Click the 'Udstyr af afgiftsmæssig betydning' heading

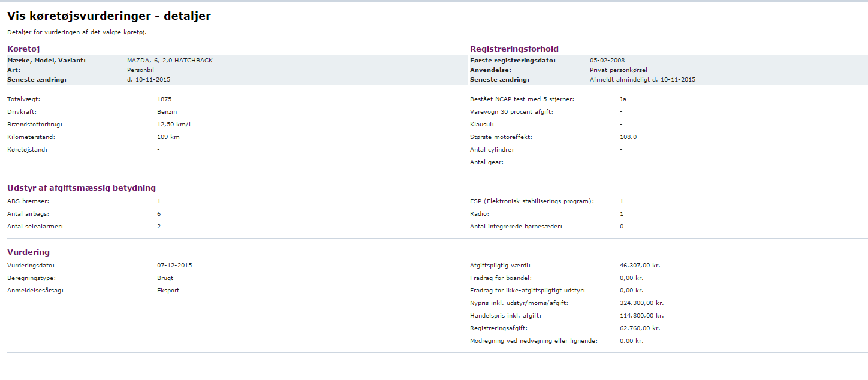[x=82, y=188]
